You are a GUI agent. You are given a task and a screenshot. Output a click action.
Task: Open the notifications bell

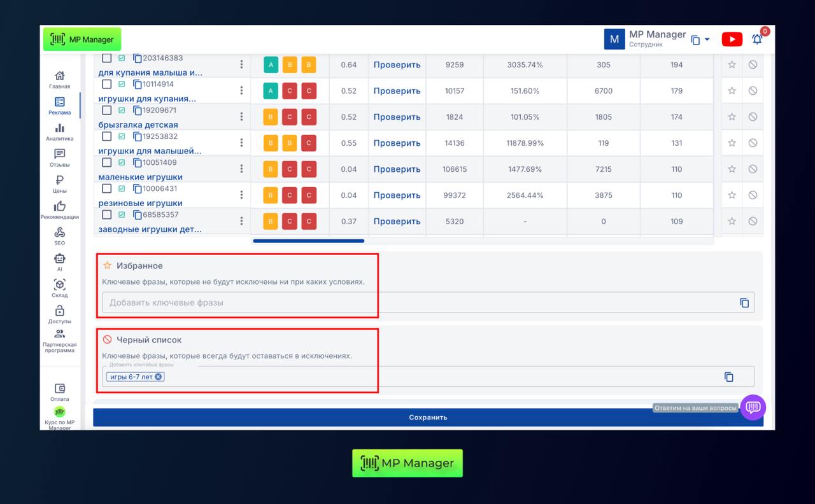click(x=757, y=39)
